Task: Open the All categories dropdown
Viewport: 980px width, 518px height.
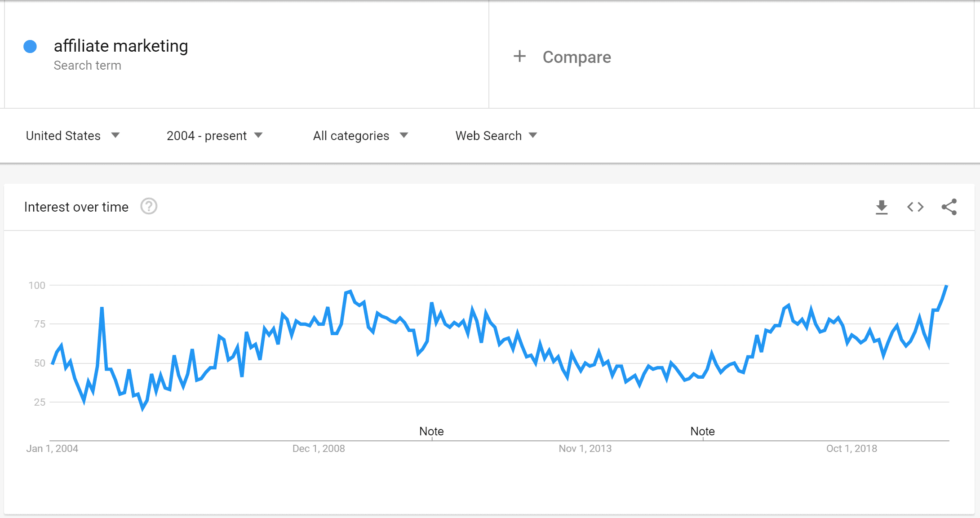Action: [360, 136]
